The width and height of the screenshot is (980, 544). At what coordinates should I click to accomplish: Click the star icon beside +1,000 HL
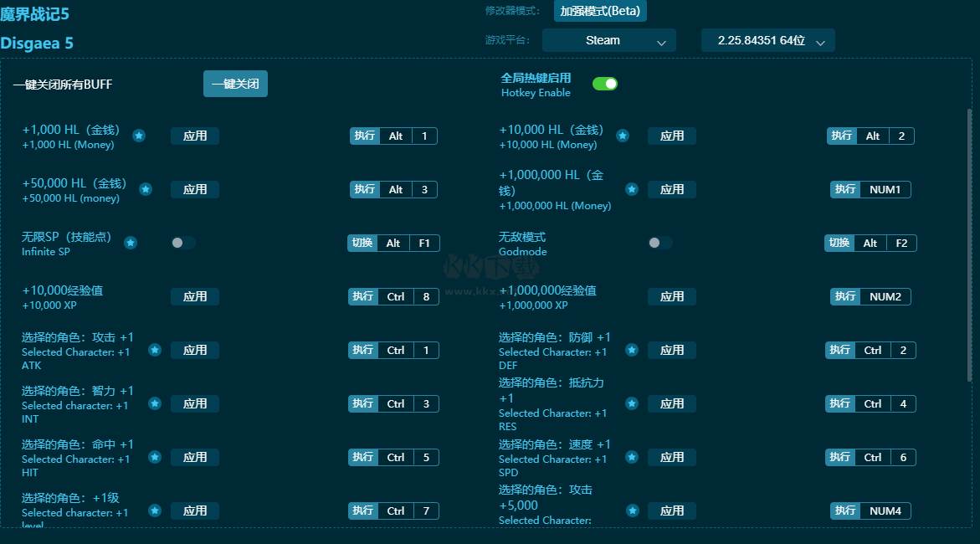[x=139, y=136]
